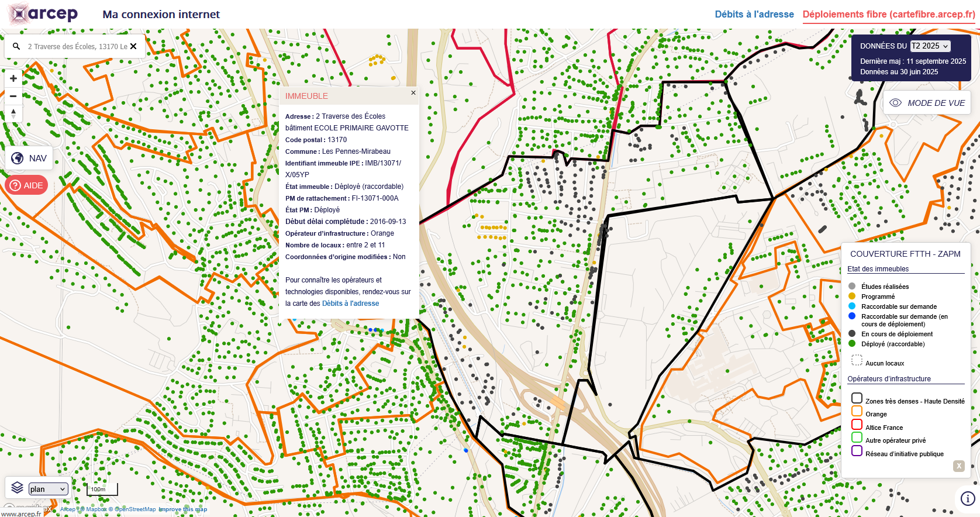Toggle Orange operator legend checkbox
The image size is (980, 517).
click(857, 411)
